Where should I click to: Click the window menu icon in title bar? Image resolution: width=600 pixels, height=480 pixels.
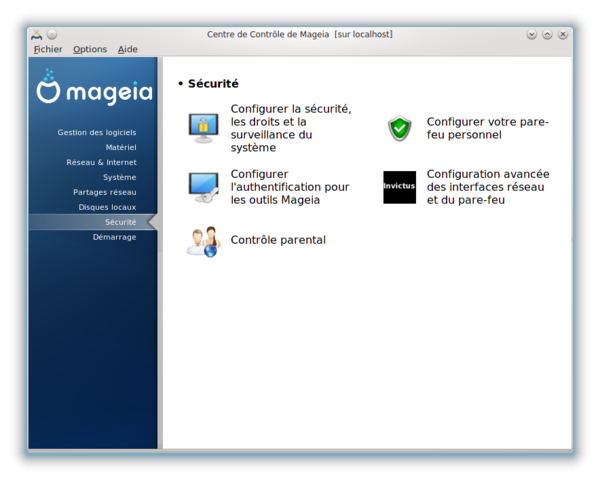[36, 35]
